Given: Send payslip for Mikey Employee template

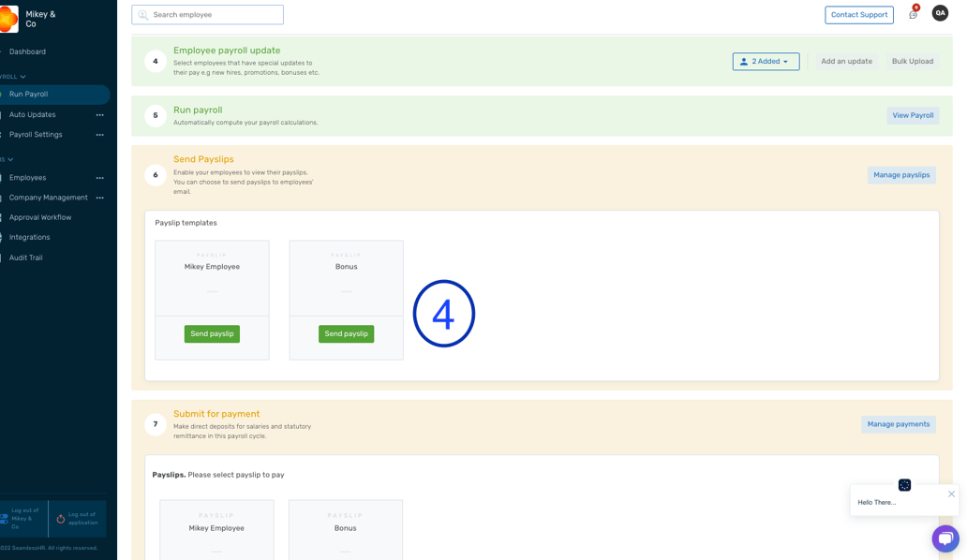Looking at the screenshot, I should pos(212,334).
